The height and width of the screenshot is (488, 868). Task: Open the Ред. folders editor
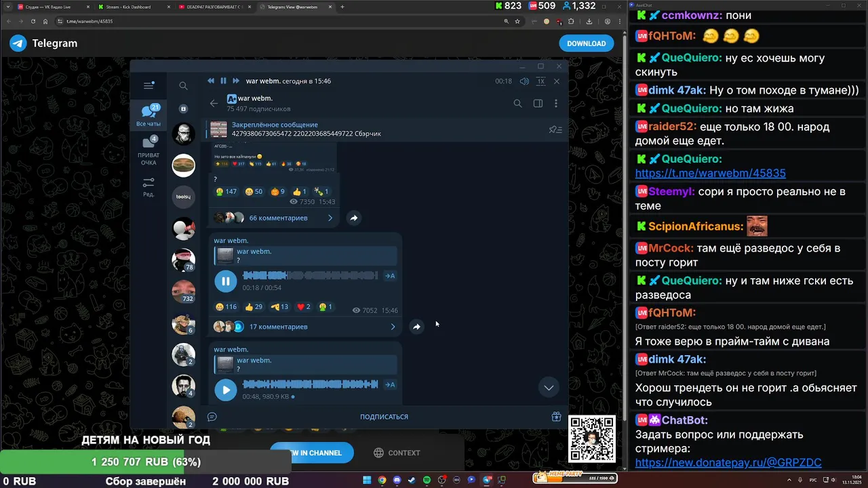149,187
